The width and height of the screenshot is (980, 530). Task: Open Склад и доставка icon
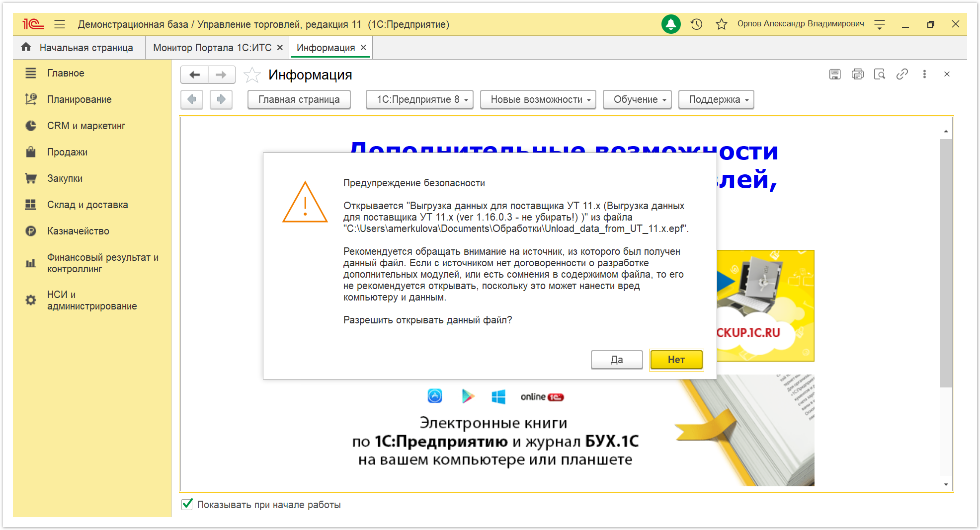click(x=31, y=205)
